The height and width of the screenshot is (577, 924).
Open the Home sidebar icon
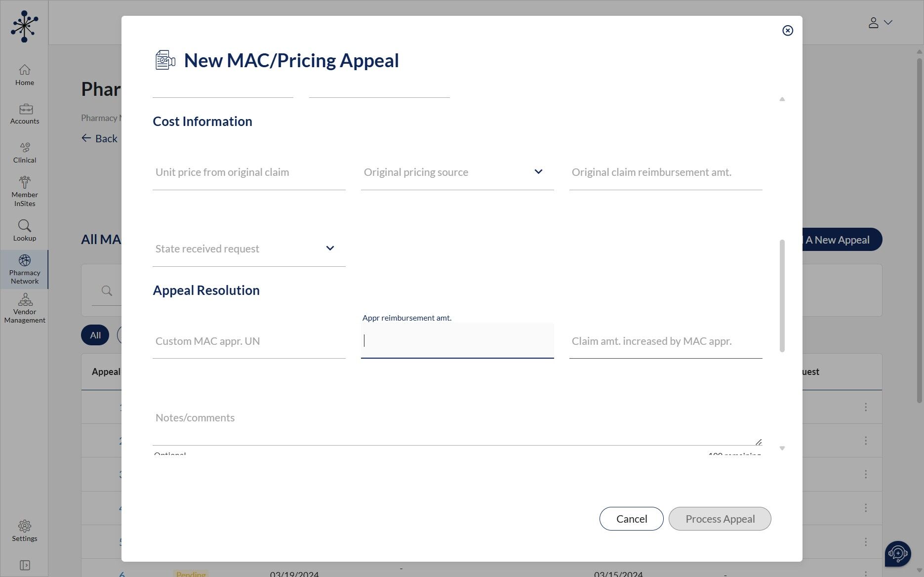[x=24, y=70]
